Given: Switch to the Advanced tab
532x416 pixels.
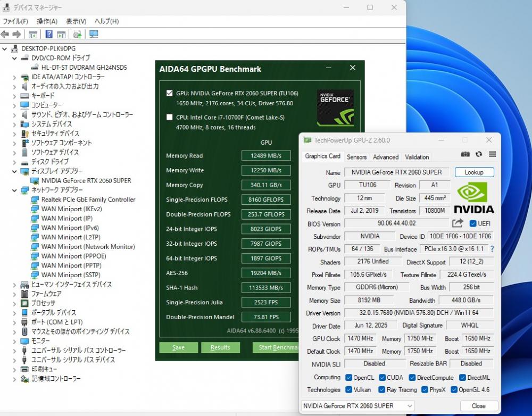Looking at the screenshot, I should point(386,157).
